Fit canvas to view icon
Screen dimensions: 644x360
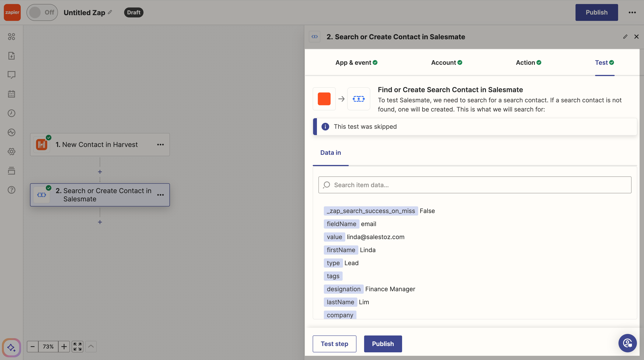tap(78, 347)
